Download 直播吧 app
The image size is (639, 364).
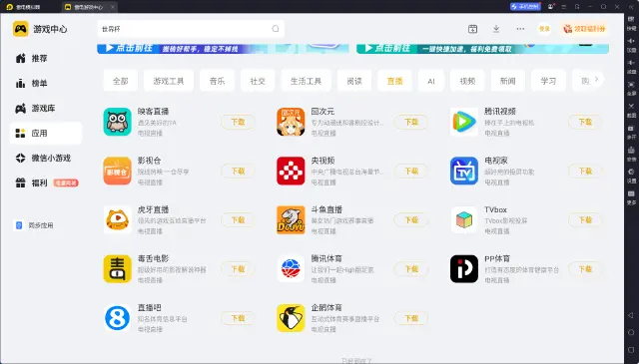pyautogui.click(x=238, y=318)
